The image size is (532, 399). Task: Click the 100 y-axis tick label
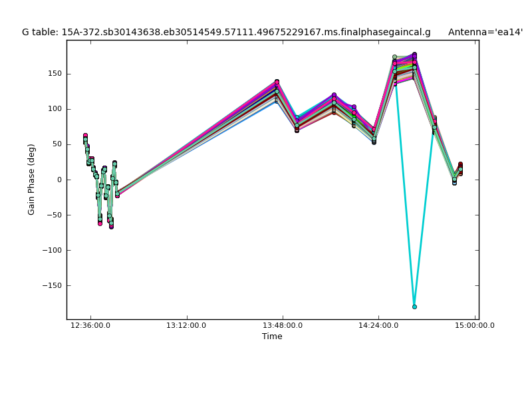[54, 109]
